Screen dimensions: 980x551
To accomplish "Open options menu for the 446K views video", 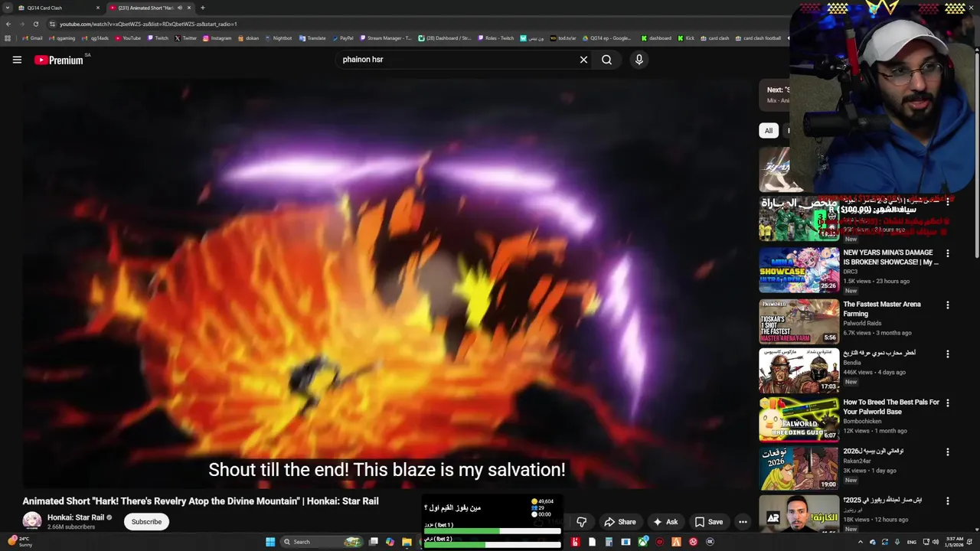I will tap(948, 354).
